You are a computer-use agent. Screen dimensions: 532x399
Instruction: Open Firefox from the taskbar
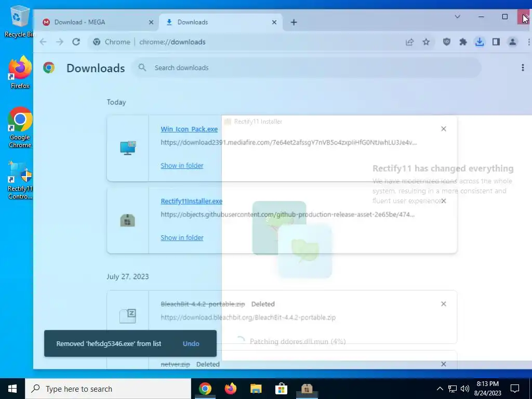tap(230, 389)
